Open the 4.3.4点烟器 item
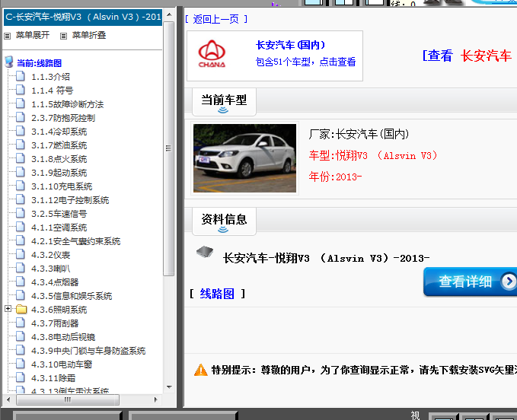The width and height of the screenshot is (517, 420). click(55, 282)
